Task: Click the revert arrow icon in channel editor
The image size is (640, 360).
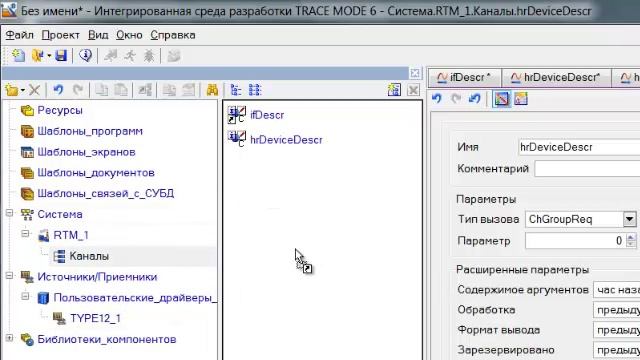Action: (x=474, y=98)
